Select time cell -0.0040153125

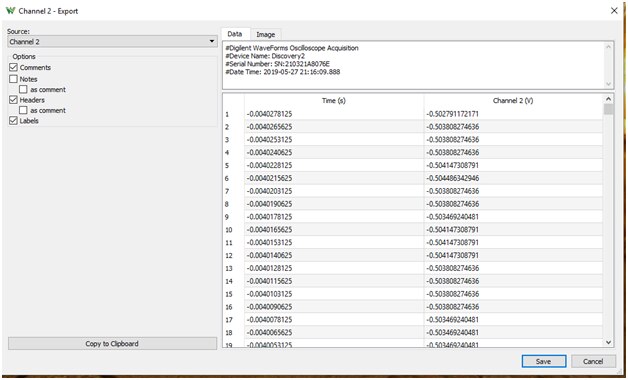pos(334,243)
